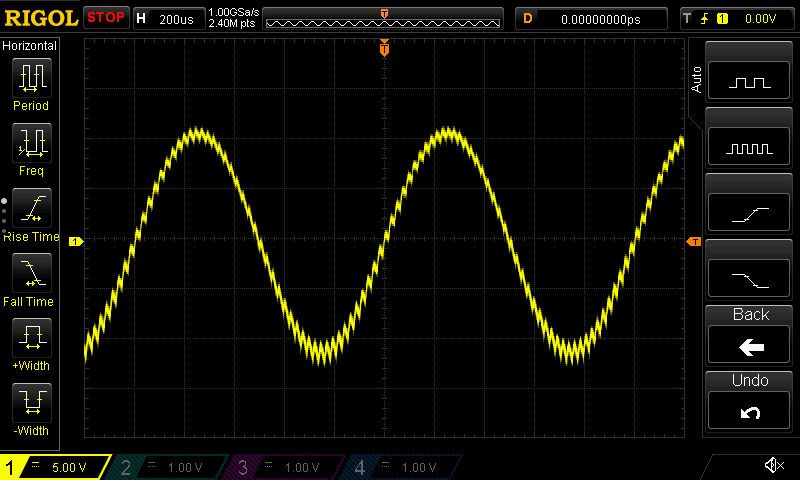Click the single-period square wave softkey
The width and height of the screenshot is (800, 480).
(x=749, y=81)
